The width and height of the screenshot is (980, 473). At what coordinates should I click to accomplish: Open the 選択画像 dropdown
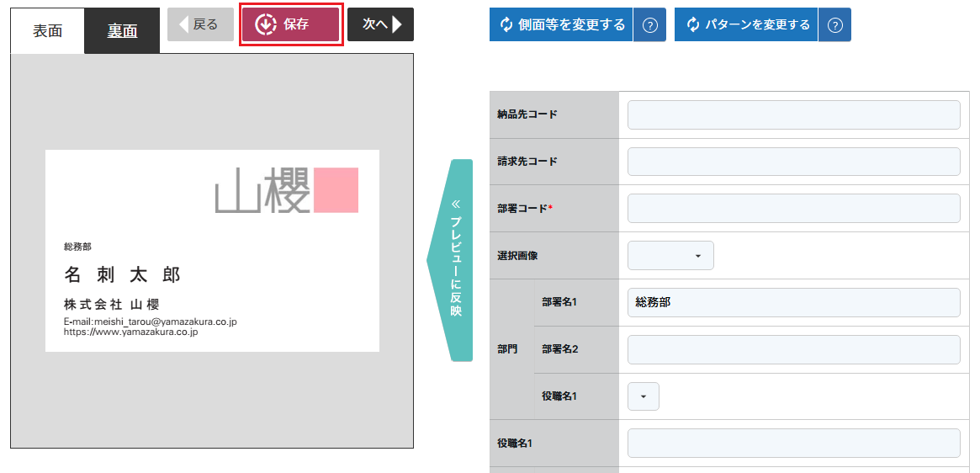tap(670, 256)
